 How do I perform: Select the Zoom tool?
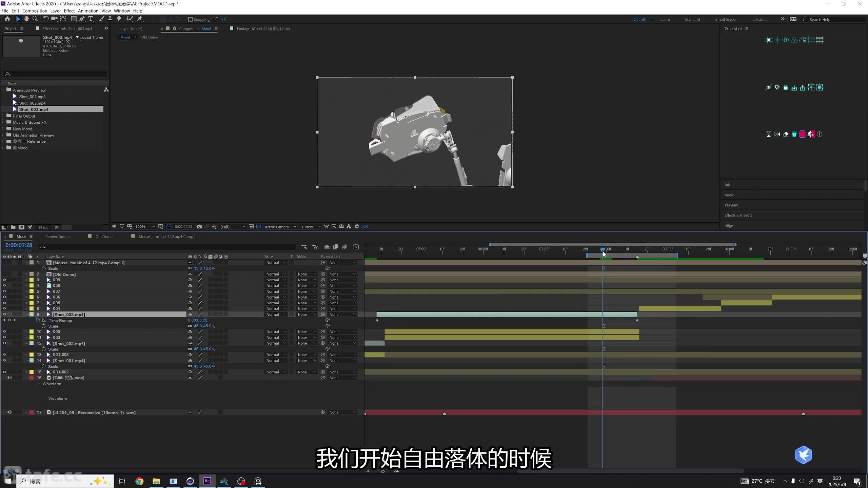click(x=35, y=19)
